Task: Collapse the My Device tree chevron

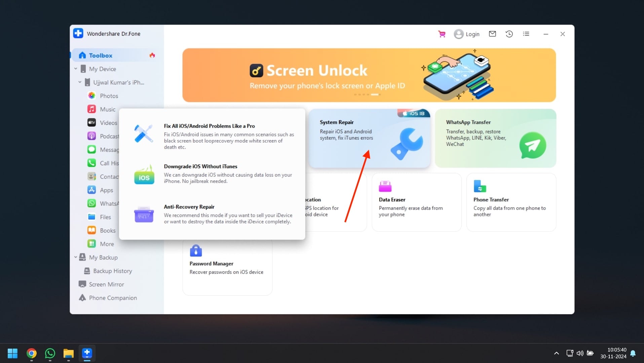Action: pos(76,69)
